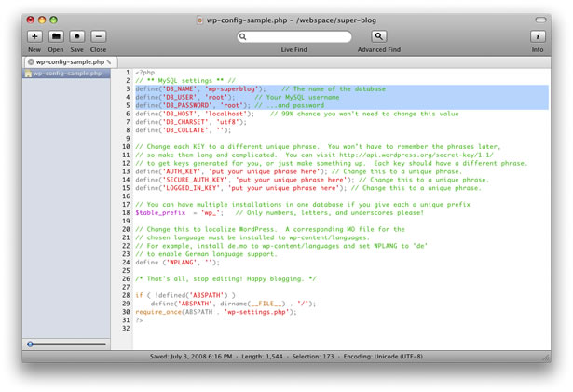573x392 pixels.
Task: Click the MySQL settings comment line
Action: (x=185, y=80)
